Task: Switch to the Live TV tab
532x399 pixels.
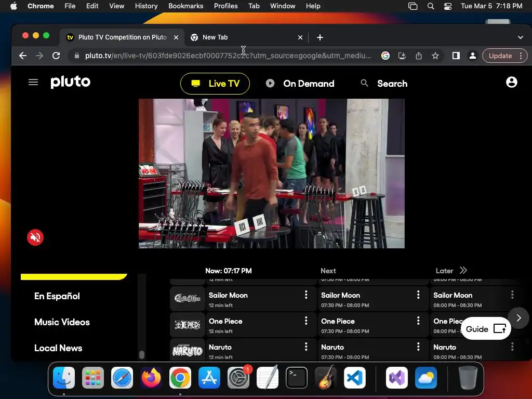Action: (x=215, y=84)
